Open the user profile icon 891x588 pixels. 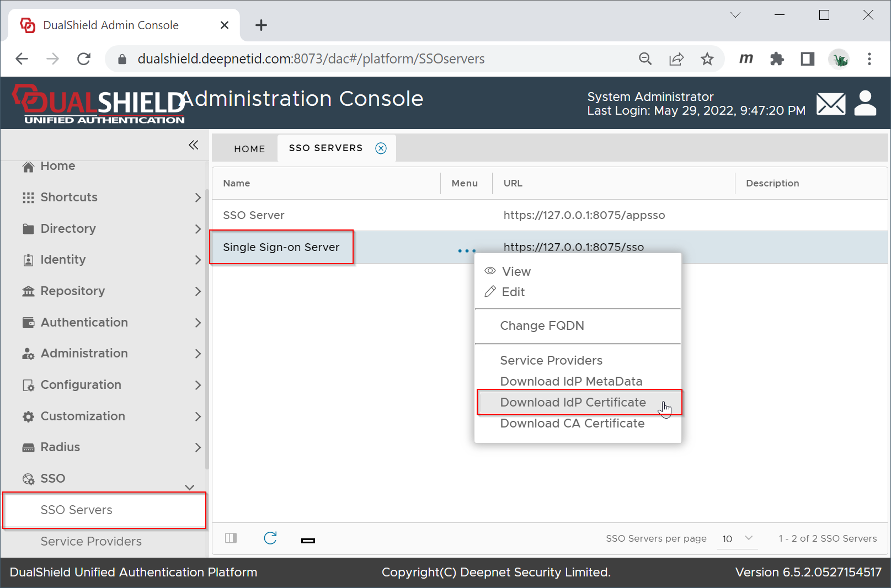tap(865, 103)
